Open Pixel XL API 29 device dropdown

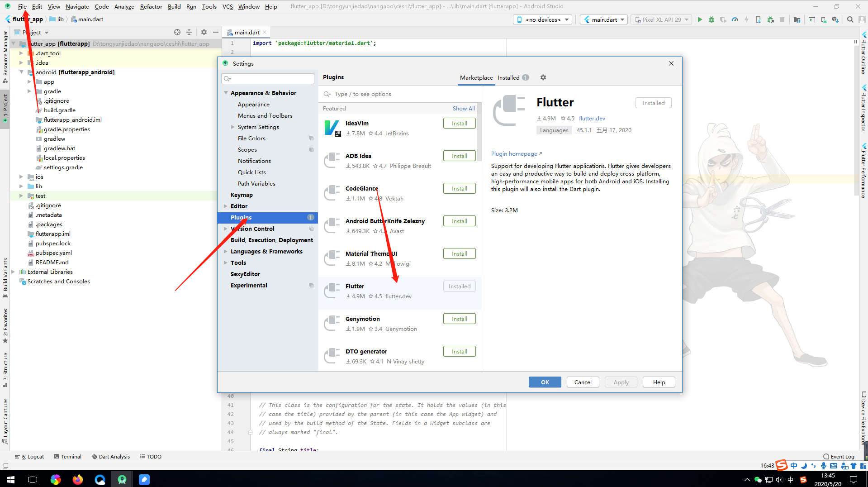coord(661,19)
